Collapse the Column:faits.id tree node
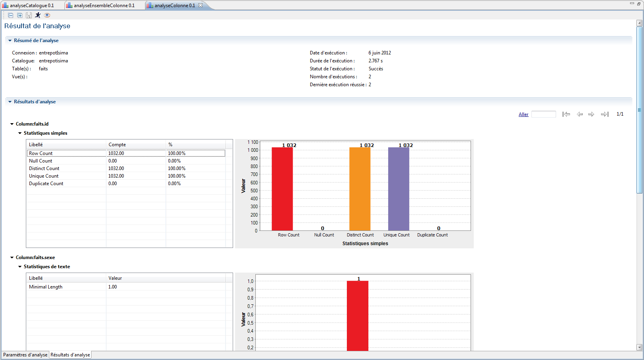Screen dimensions: 644x360 point(12,124)
